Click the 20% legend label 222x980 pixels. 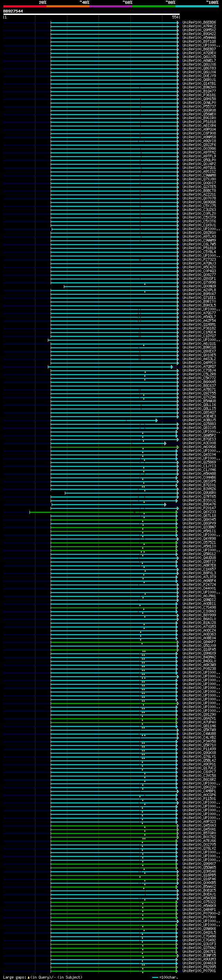[x=43, y=2]
